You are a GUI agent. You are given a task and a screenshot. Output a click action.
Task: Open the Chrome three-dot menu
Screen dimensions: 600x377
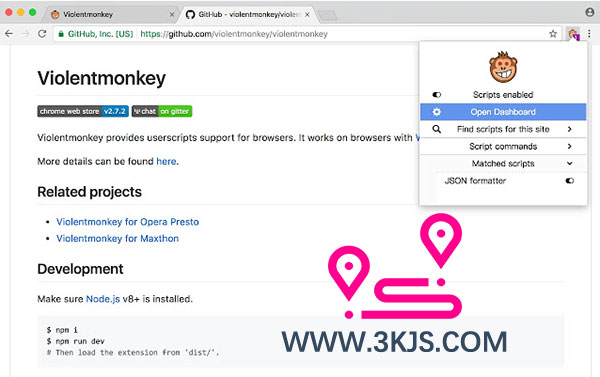[590, 34]
